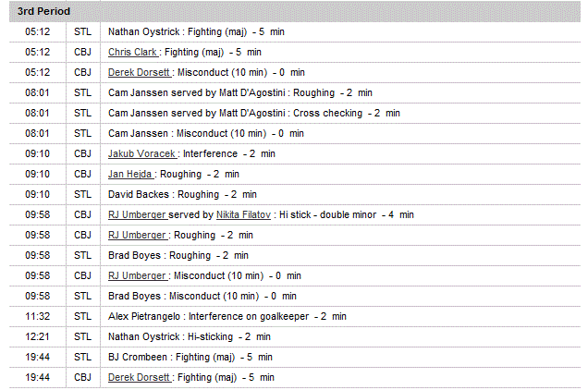The height and width of the screenshot is (390, 588).
Task: Click the 3rd Period header
Action: coord(43,11)
